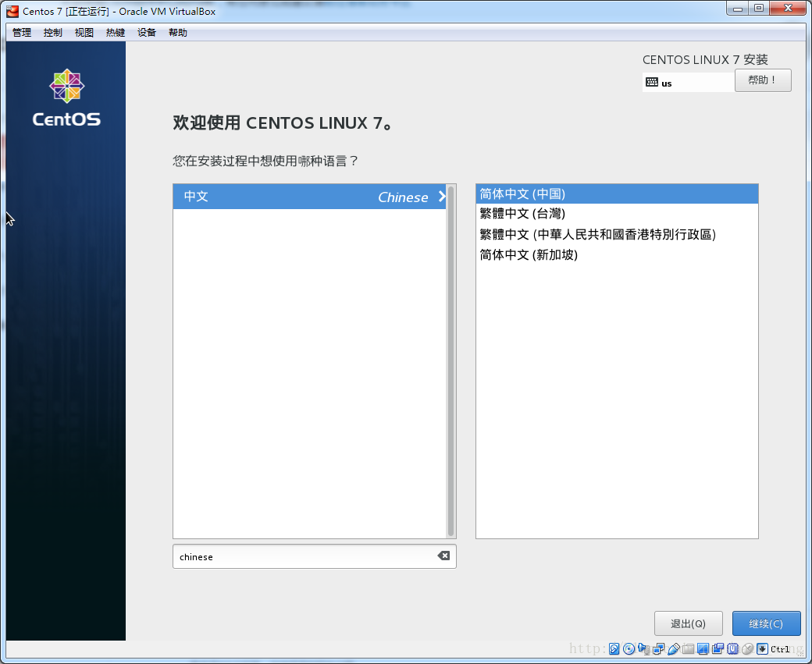
Task: Click the 继续(C) continue button
Action: click(x=767, y=623)
